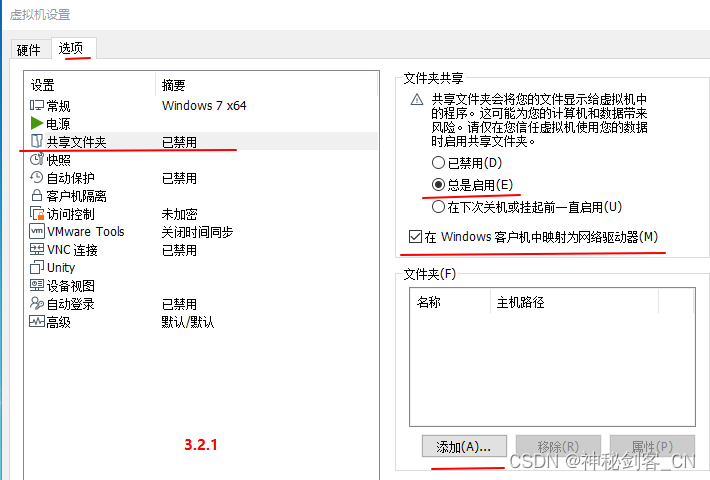
Task: Click the 设置 column header
Action: [x=43, y=85]
